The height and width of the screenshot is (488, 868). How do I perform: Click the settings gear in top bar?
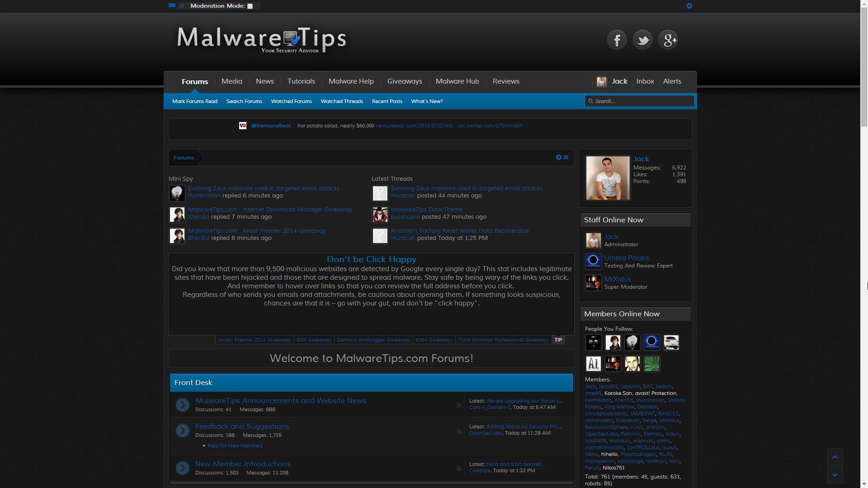pyautogui.click(x=689, y=6)
